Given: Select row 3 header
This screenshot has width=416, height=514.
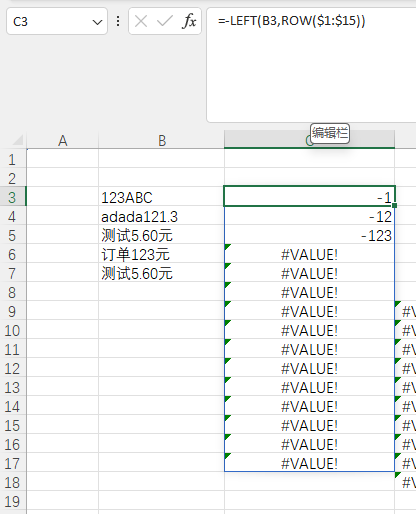Looking at the screenshot, I should pyautogui.click(x=13, y=198).
